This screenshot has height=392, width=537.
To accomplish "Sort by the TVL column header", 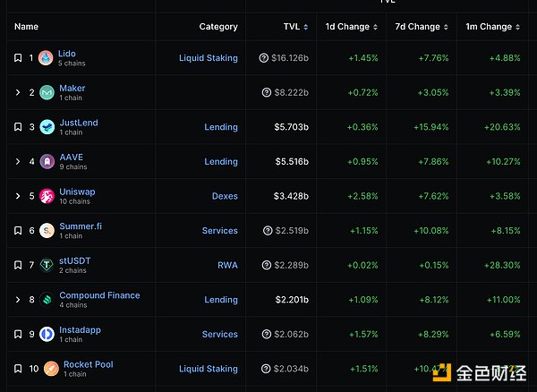I will tap(291, 27).
